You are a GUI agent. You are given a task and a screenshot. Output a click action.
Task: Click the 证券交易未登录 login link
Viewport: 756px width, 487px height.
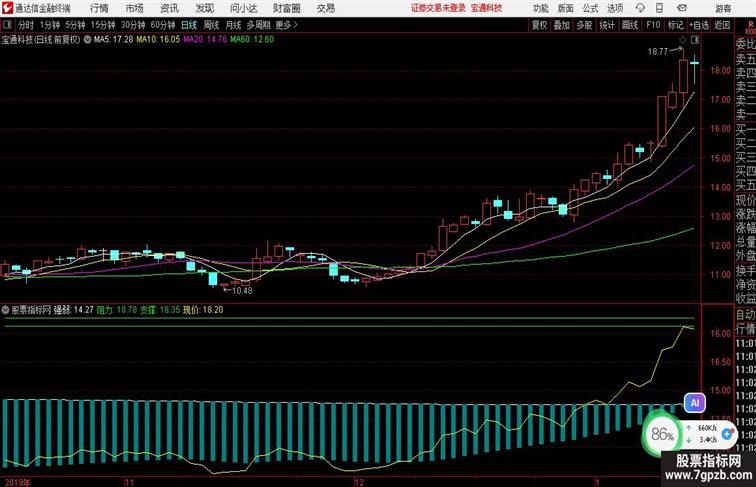[x=438, y=8]
